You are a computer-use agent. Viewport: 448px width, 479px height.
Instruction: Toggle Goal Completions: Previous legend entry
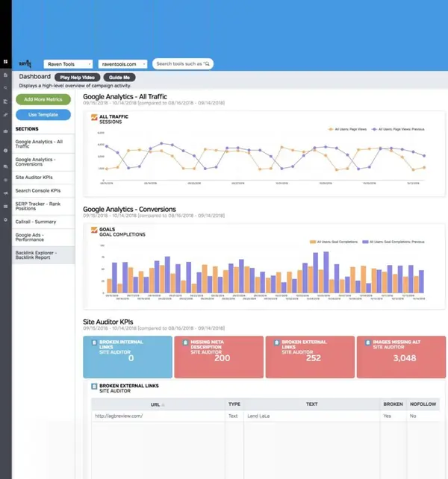coord(393,242)
